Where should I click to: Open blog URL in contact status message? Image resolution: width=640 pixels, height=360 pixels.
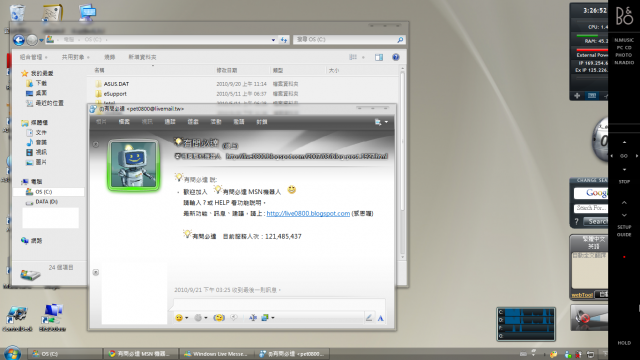pyautogui.click(x=307, y=156)
